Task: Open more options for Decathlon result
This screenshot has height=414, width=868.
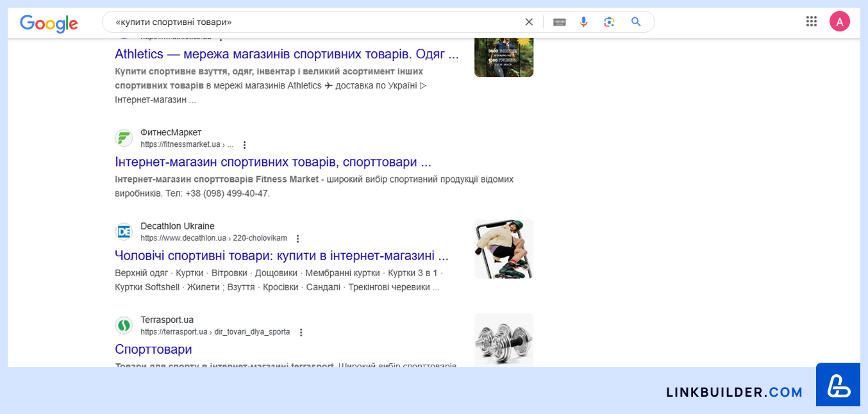Action: 297,238
